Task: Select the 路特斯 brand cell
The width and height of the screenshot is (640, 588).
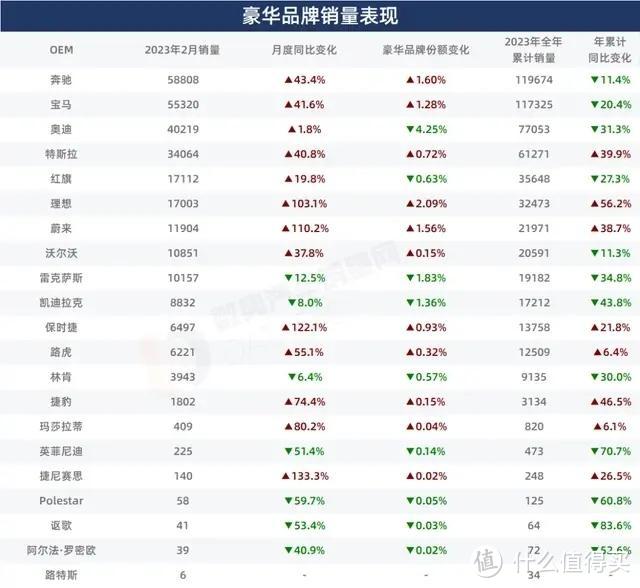Action: (x=61, y=575)
